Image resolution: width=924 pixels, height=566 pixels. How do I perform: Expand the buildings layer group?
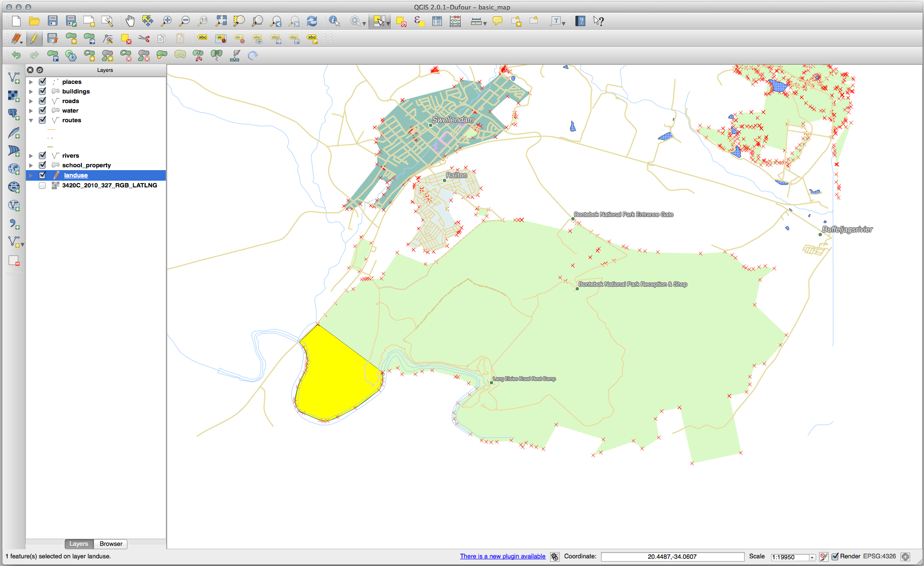31,91
